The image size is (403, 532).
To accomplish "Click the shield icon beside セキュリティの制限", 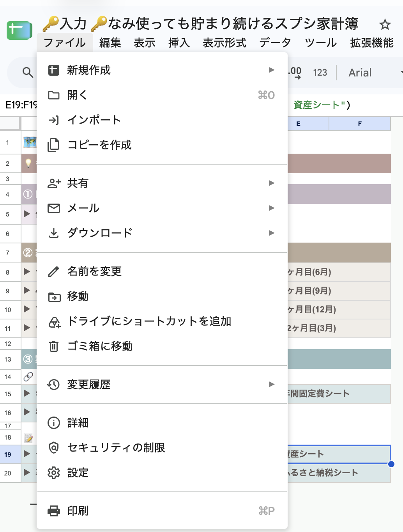I will 53,448.
